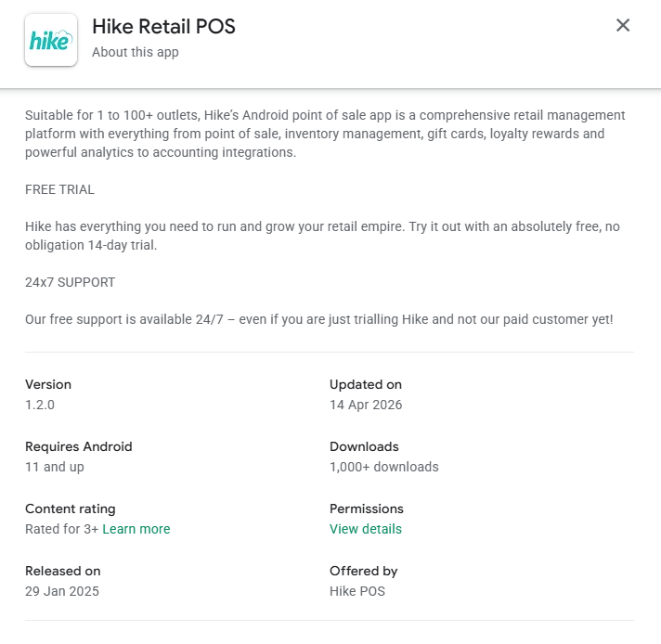View details of app permissions
The height and width of the screenshot is (644, 661).
coord(366,529)
